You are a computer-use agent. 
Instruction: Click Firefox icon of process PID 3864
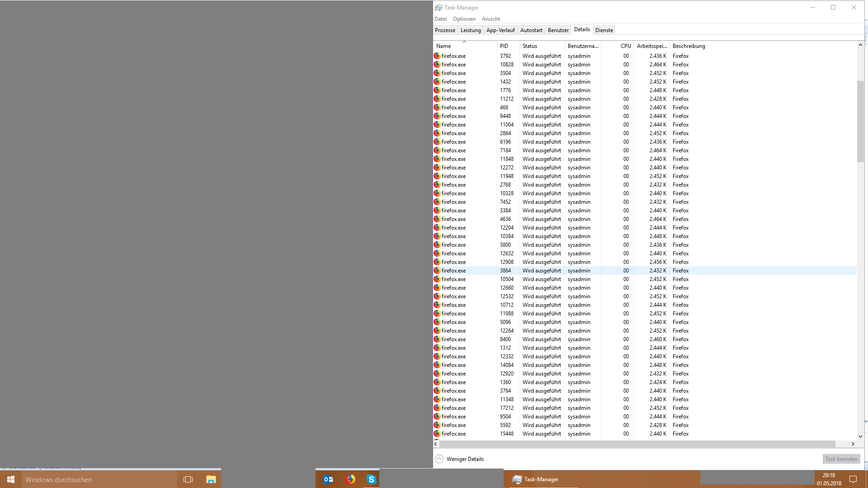[437, 271]
